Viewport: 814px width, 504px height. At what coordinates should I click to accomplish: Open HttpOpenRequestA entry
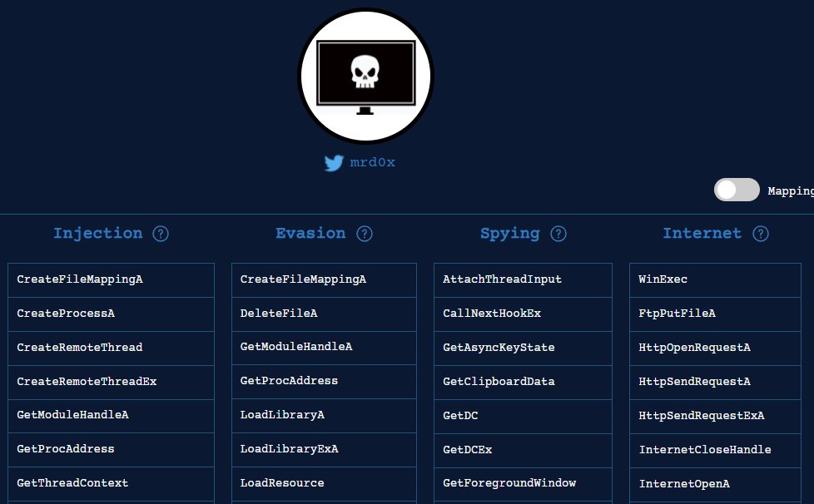point(715,348)
